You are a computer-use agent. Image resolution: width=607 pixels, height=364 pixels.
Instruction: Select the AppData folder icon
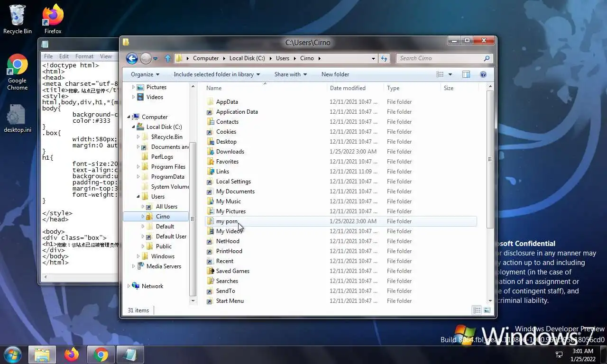(211, 102)
